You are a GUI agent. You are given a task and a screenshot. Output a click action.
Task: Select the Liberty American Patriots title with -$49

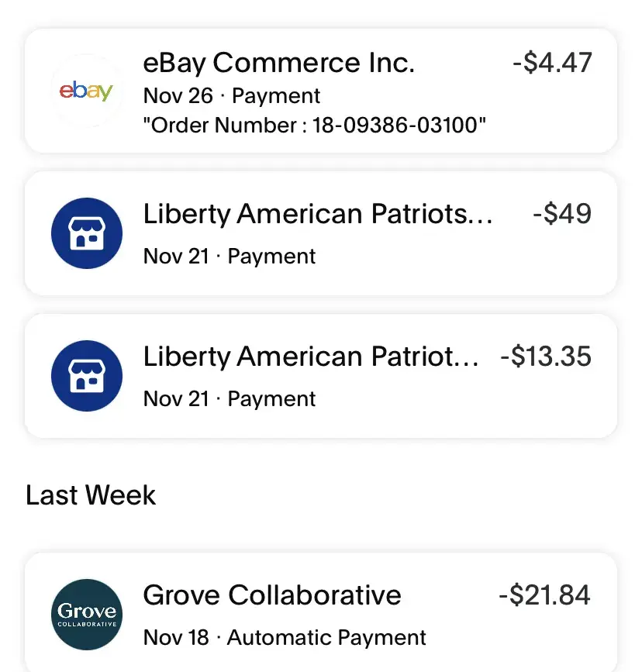tap(318, 214)
